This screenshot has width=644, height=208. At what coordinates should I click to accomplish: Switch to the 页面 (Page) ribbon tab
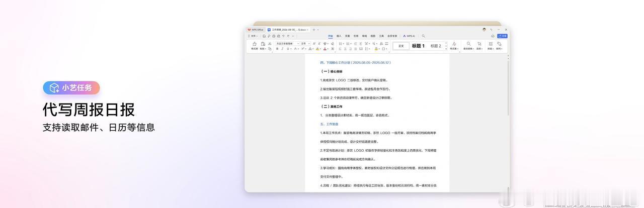coord(347,36)
